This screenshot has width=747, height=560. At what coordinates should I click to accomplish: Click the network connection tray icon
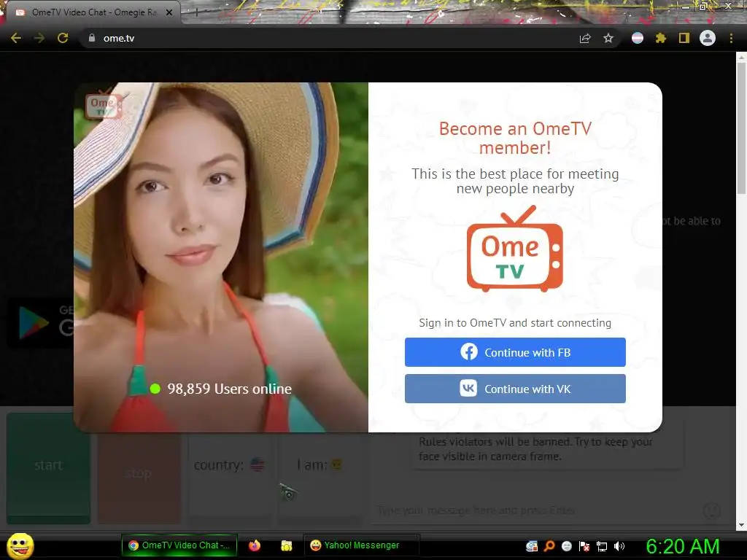click(602, 546)
